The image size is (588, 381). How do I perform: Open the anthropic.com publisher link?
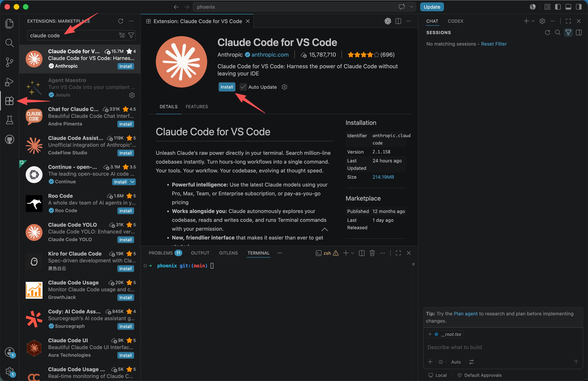point(270,55)
